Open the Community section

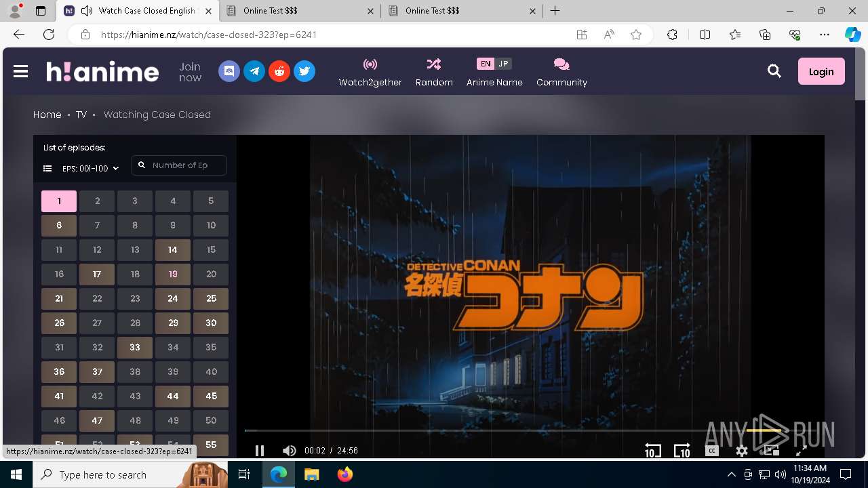[561, 72]
